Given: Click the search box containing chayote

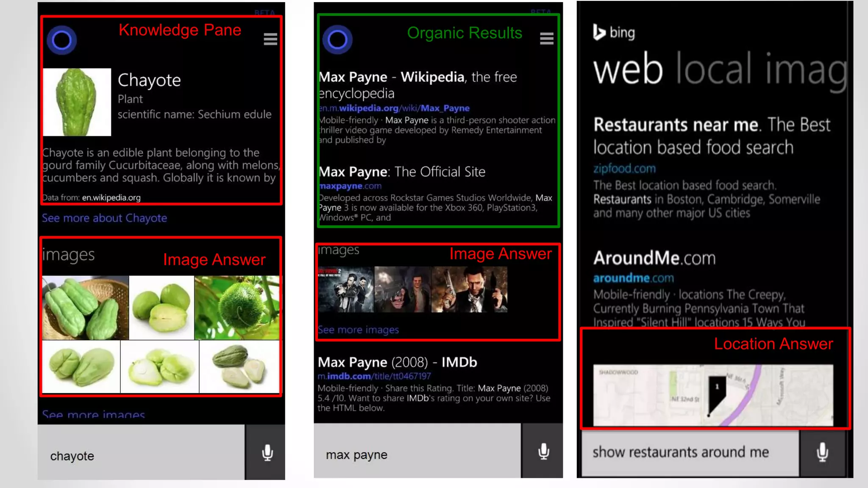Looking at the screenshot, I should coord(141,452).
